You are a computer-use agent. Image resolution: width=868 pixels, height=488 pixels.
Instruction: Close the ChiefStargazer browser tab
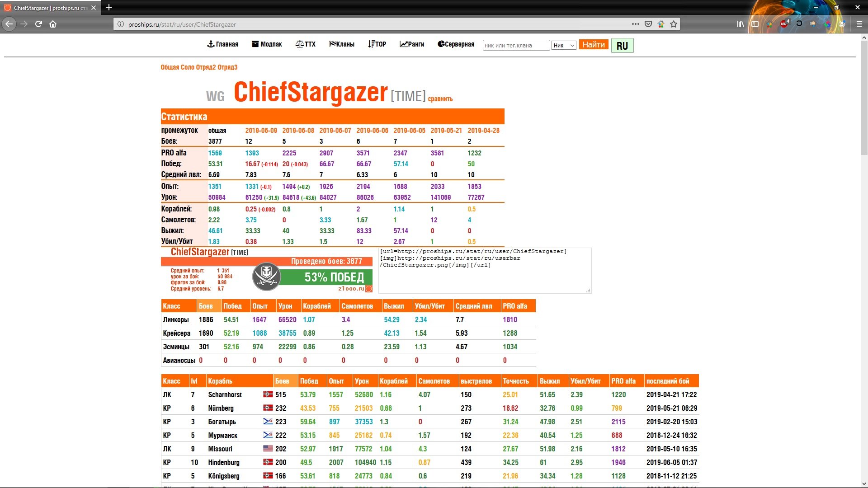[94, 8]
